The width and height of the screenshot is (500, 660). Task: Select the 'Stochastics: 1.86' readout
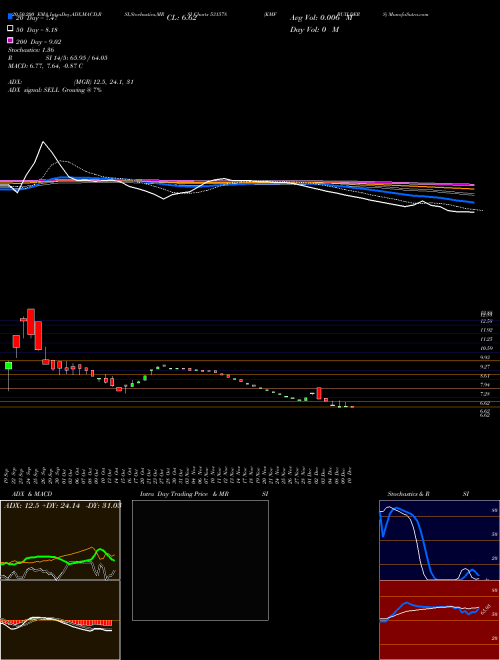pos(31,50)
